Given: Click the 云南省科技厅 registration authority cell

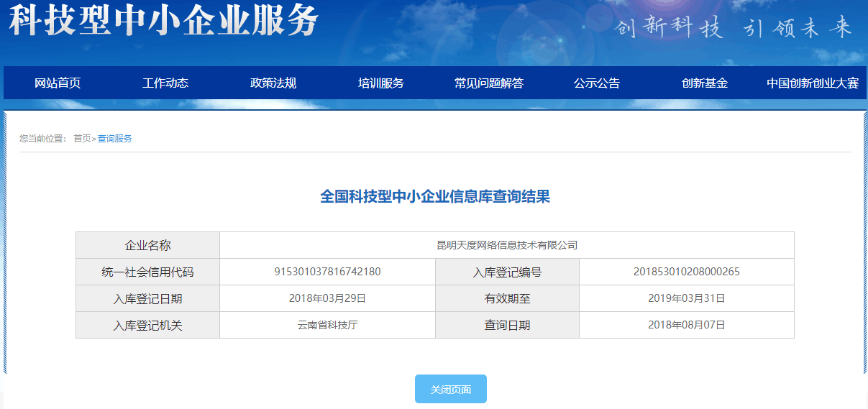Looking at the screenshot, I should pyautogui.click(x=327, y=325).
